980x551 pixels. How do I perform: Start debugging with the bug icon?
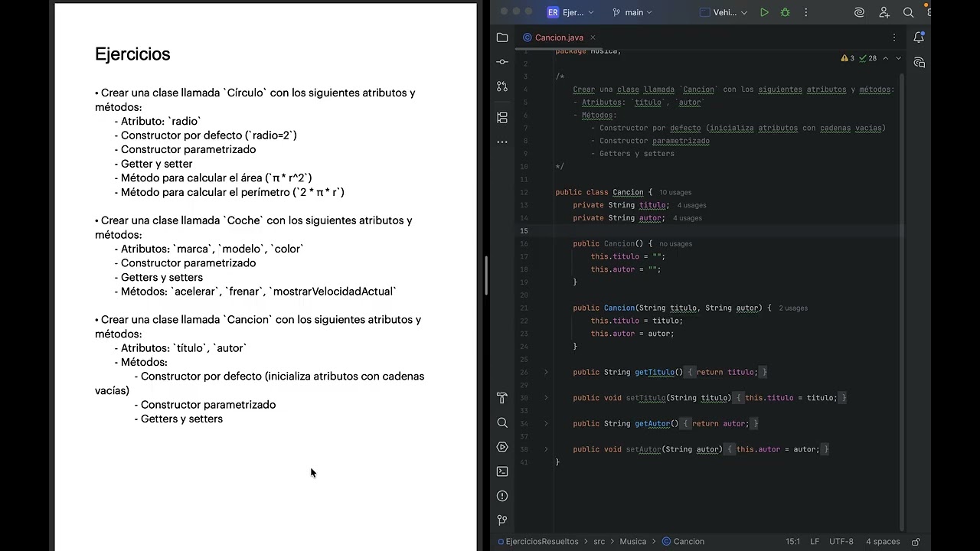[785, 12]
